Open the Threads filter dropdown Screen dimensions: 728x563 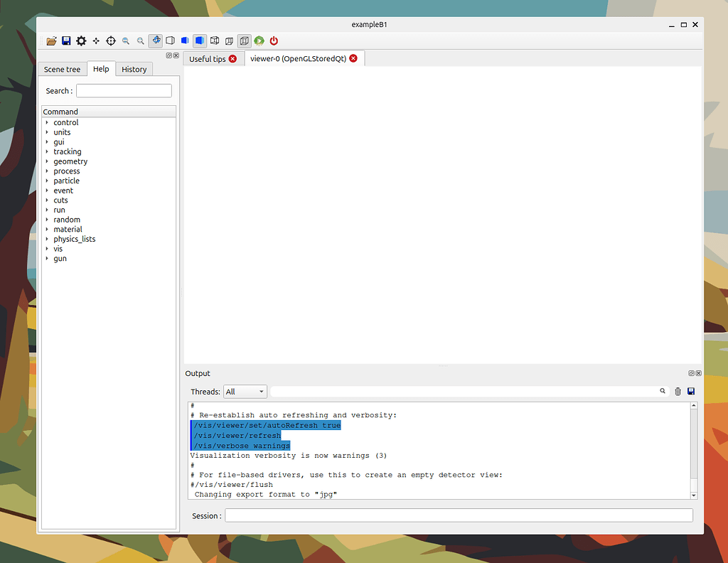pos(245,391)
